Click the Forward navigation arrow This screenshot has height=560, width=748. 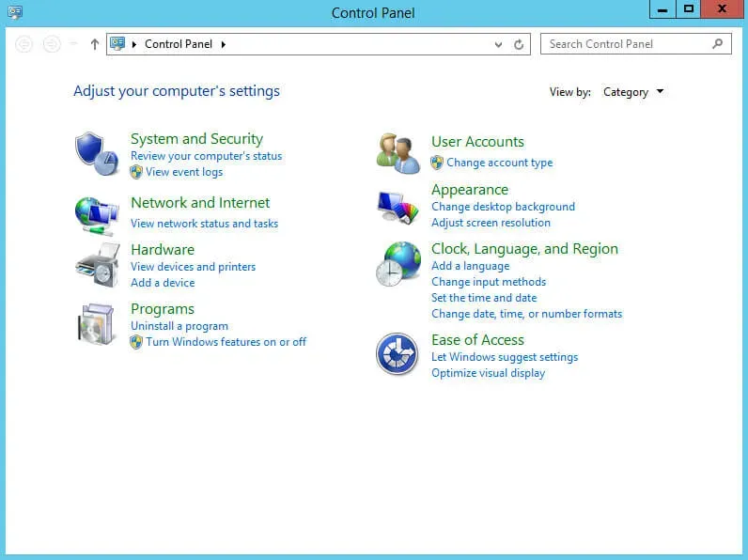pos(52,44)
